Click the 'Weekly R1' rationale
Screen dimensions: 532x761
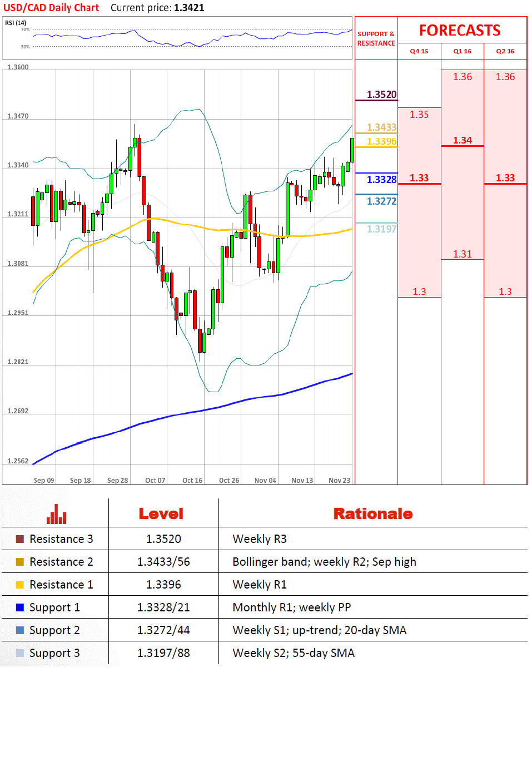(260, 585)
